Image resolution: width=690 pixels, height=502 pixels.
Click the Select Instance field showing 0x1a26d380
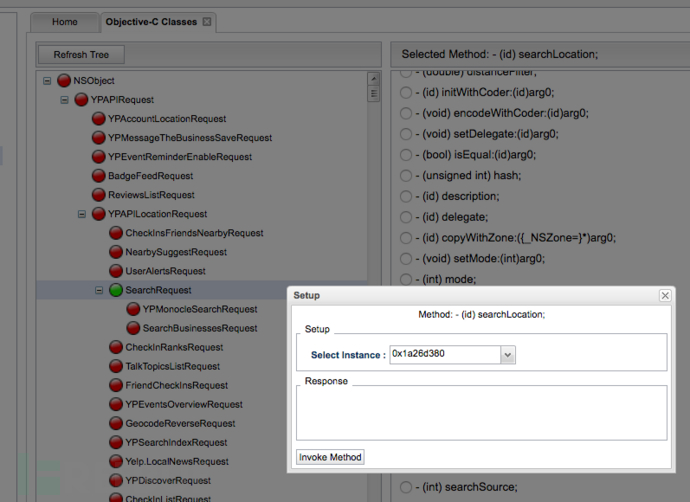point(445,355)
